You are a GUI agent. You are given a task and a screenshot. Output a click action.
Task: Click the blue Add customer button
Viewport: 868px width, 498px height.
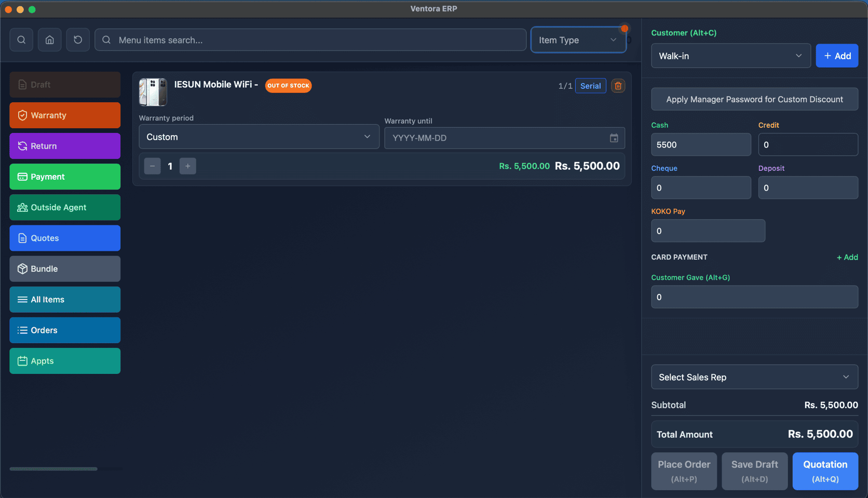coord(837,56)
